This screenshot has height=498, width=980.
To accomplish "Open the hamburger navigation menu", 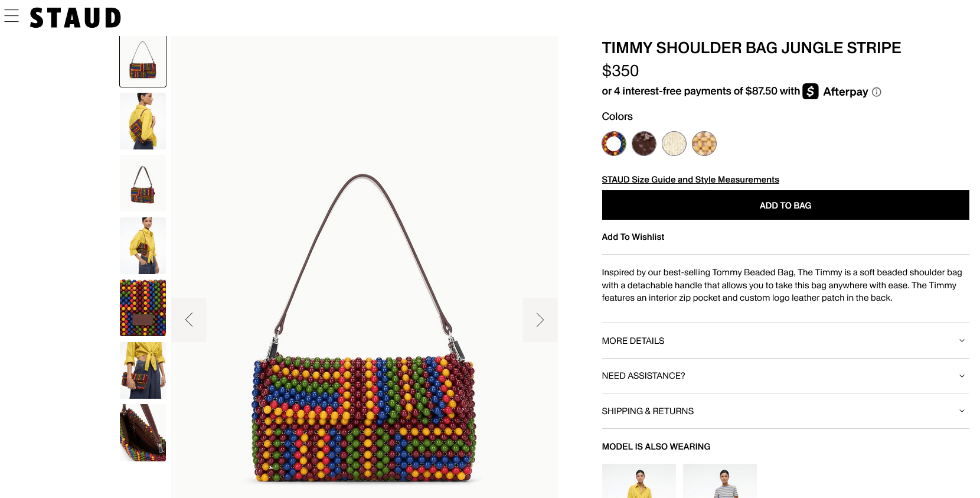I will click(11, 16).
